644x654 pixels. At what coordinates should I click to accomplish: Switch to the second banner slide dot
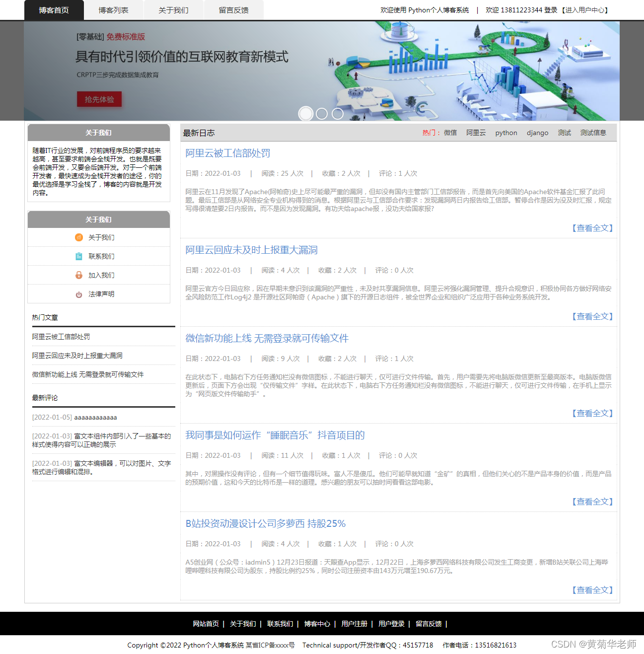click(x=322, y=113)
